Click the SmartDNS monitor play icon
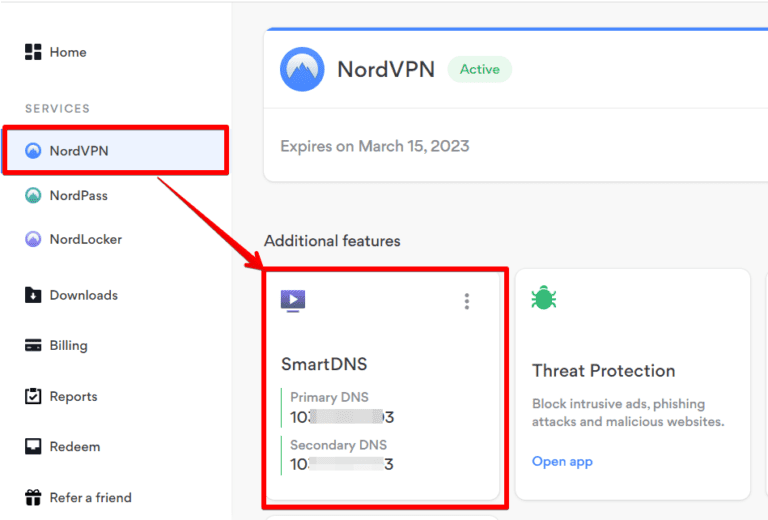The width and height of the screenshot is (768, 520). click(x=293, y=299)
